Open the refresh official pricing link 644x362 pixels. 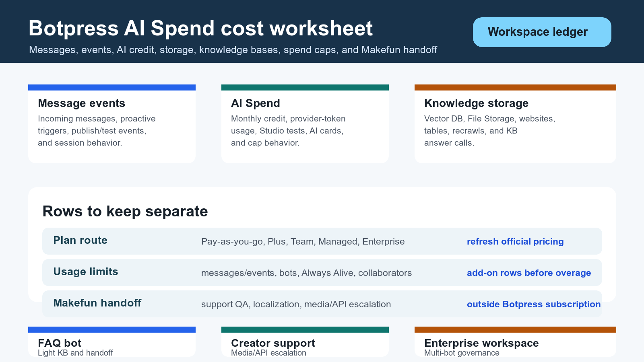tap(515, 241)
